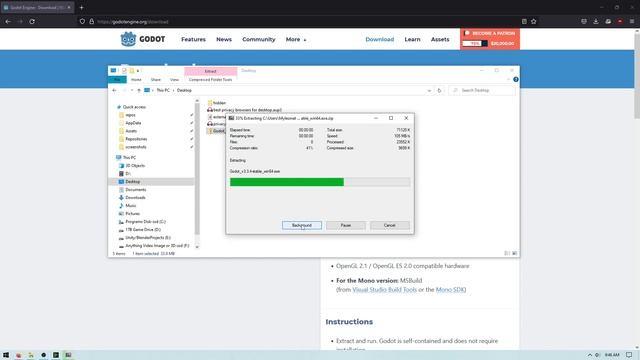The width and height of the screenshot is (640, 360).
Task: Open the Home ribbon tab in Explorer
Action: point(136,80)
